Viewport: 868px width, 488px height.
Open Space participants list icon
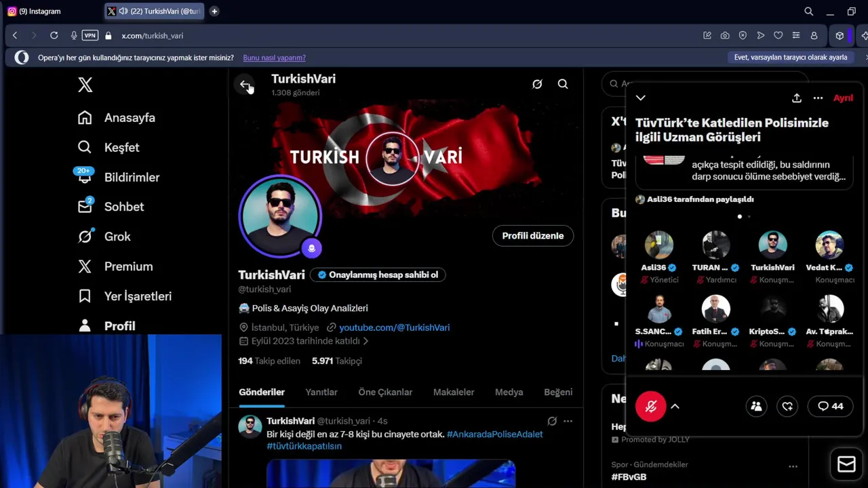tap(756, 406)
